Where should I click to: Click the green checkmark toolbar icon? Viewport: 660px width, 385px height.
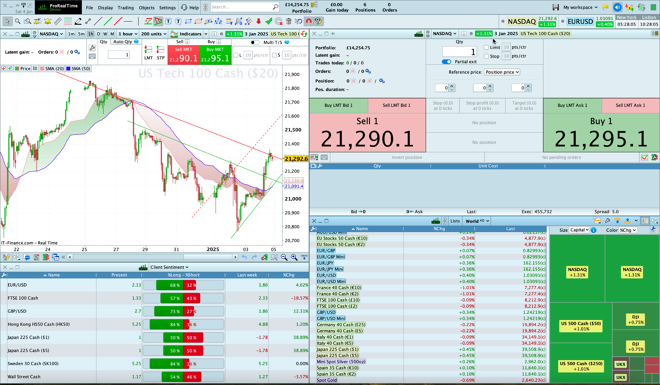point(269,21)
